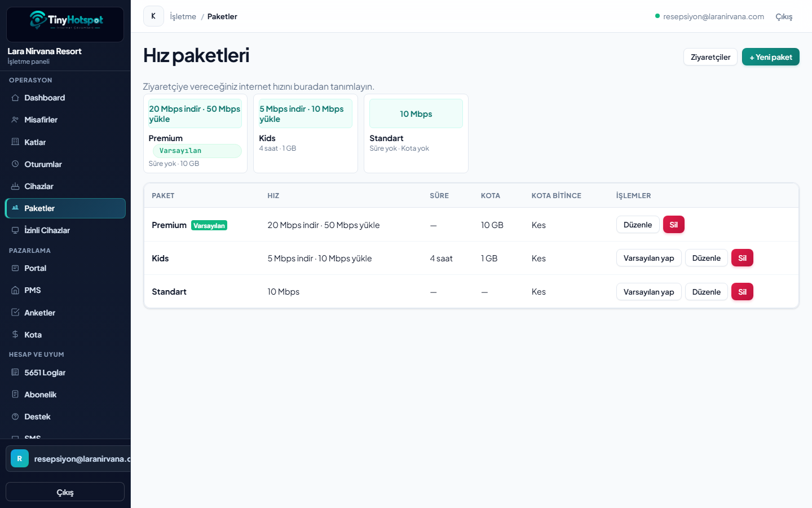Click the Varsayılan badge in Premium row

[x=209, y=225]
